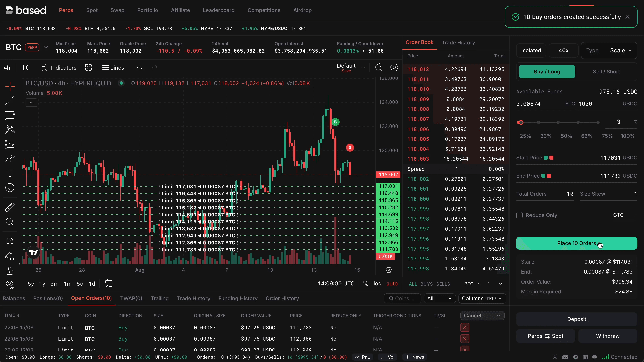Select the crosshair cursor tool
The width and height of the screenshot is (644, 362).
pos(10,86)
